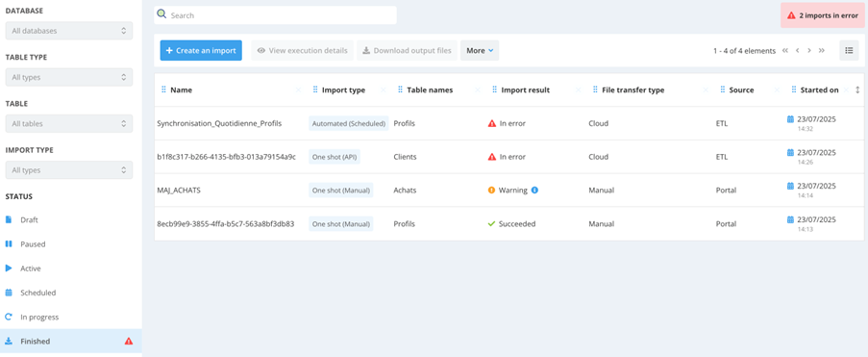
Task: Select the Synchronisation_Quotidienne_Profils row name
Action: click(219, 123)
